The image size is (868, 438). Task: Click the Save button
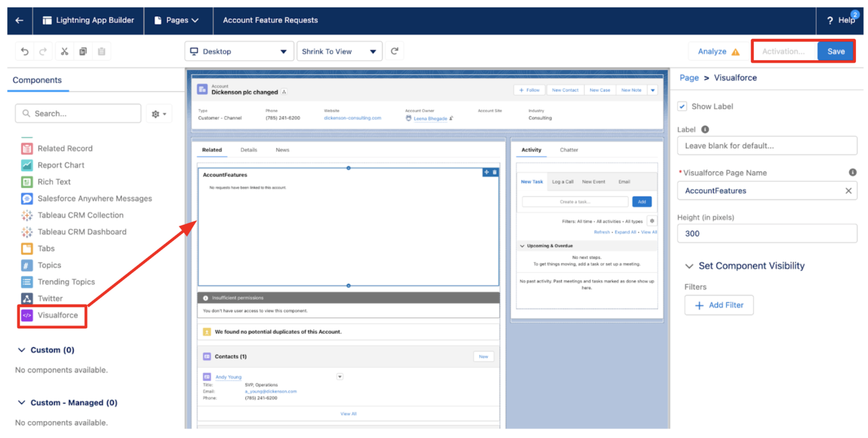tap(836, 51)
